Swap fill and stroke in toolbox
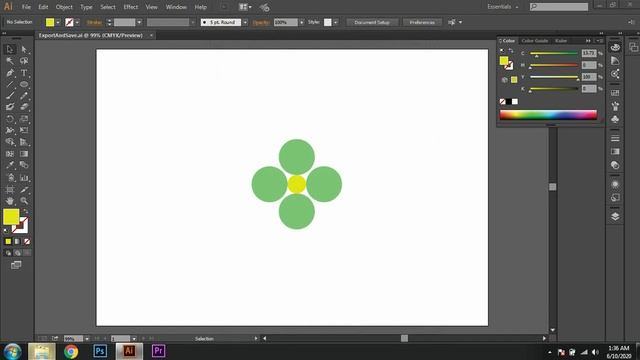Image resolution: width=640 pixels, height=360 pixels. click(x=25, y=211)
